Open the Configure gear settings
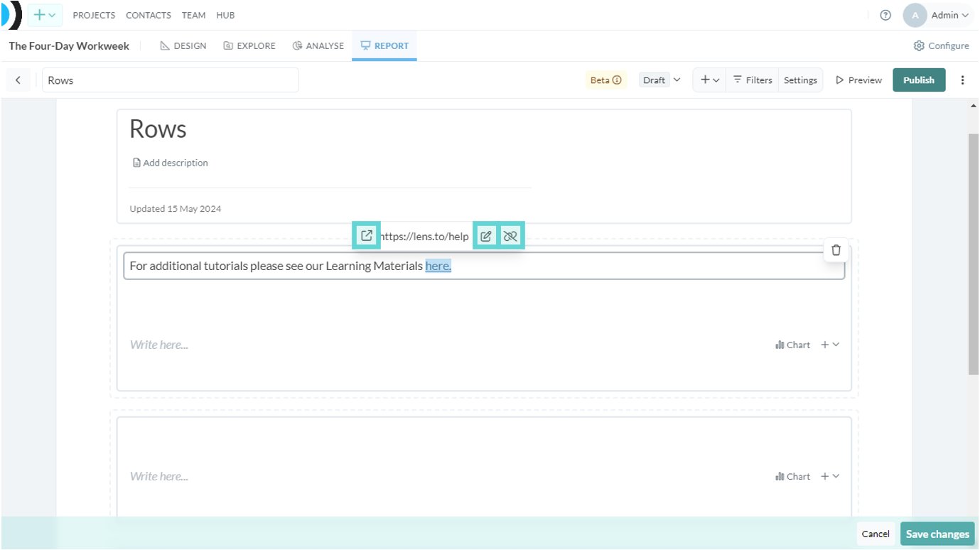Screen dimensions: 980x550 [941, 45]
